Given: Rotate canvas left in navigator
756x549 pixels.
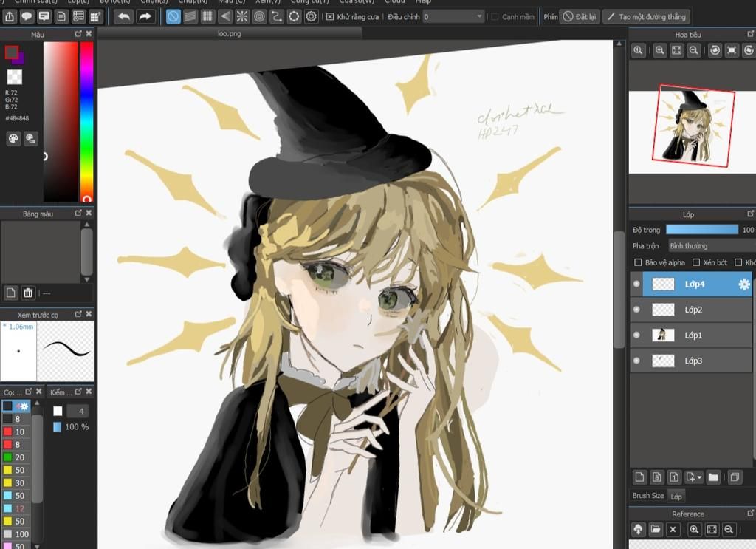Looking at the screenshot, I should [715, 50].
